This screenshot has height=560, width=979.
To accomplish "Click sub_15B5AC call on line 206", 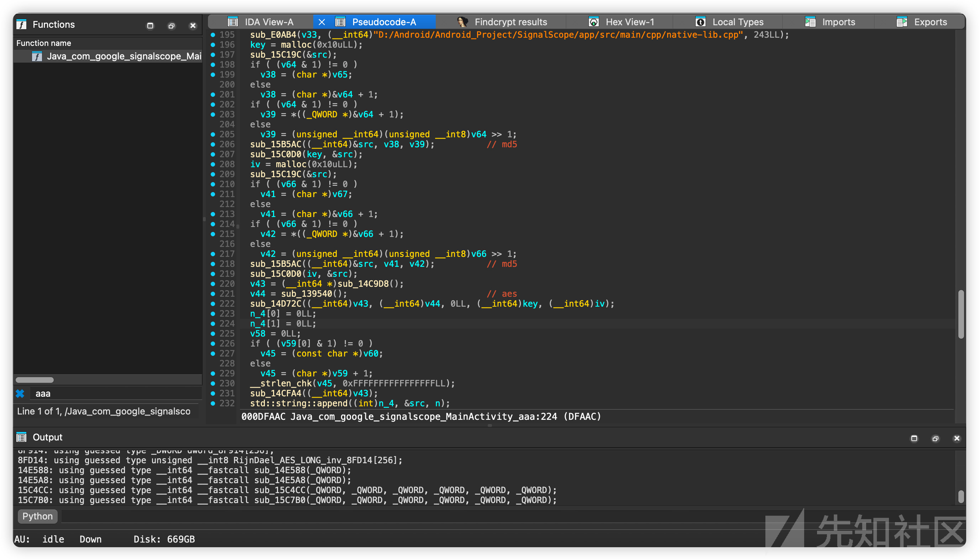I will click(x=276, y=144).
